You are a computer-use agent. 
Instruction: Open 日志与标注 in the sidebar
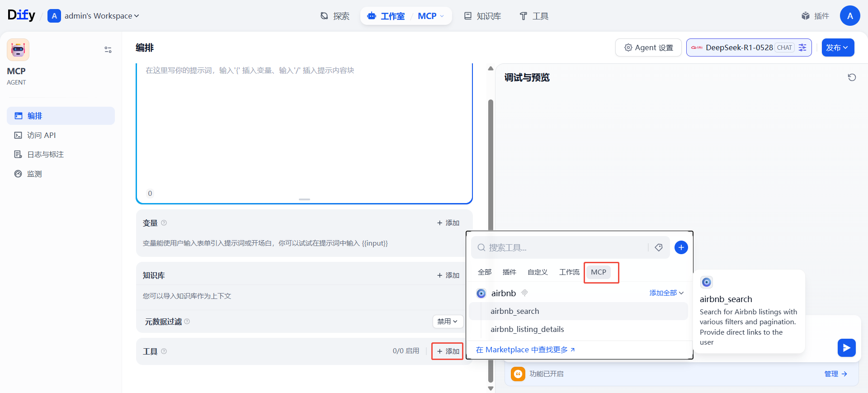45,155
